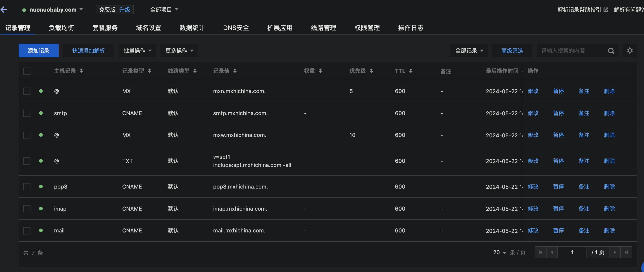Sort by 记录类型 column arrows
Viewport: 644px width, 272px height.
click(x=150, y=71)
